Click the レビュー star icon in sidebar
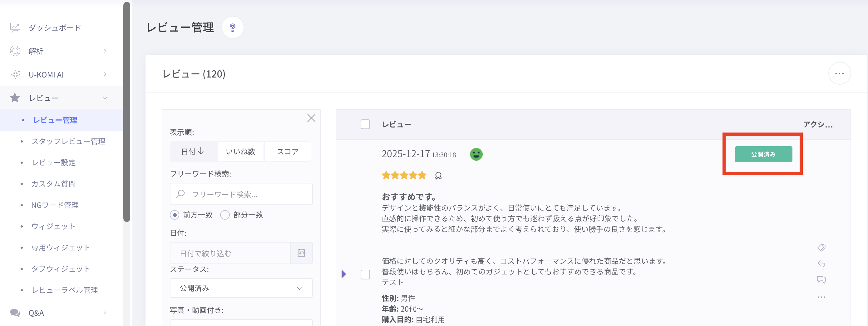Image resolution: width=868 pixels, height=326 pixels. (15, 98)
